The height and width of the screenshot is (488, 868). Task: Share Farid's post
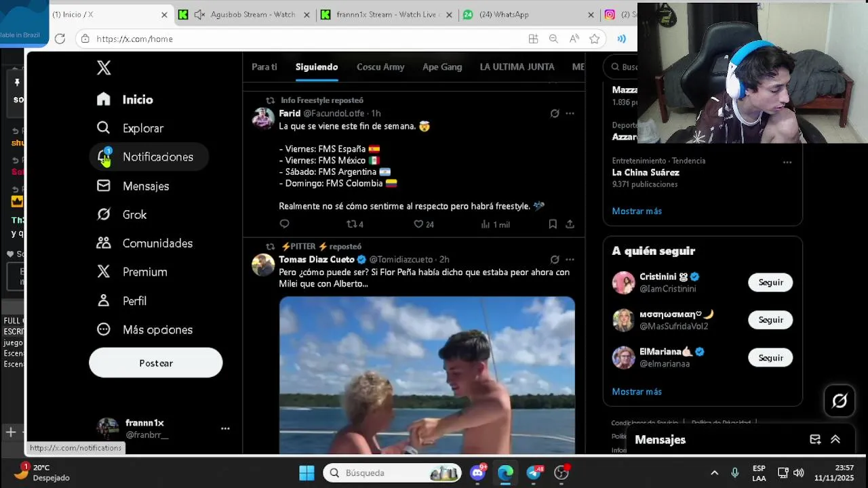570,224
